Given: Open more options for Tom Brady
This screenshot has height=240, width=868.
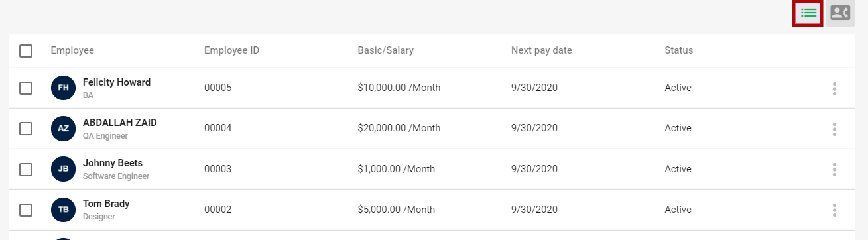Looking at the screenshot, I should 834,210.
